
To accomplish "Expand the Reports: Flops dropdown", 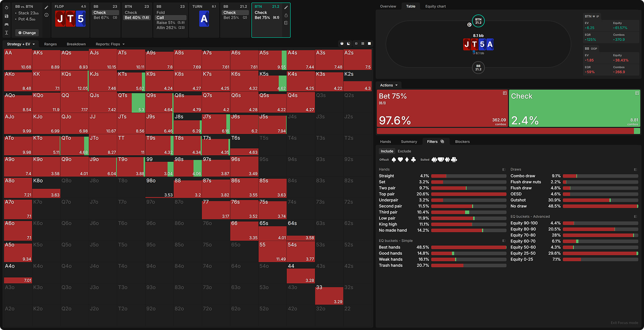I will pos(110,44).
